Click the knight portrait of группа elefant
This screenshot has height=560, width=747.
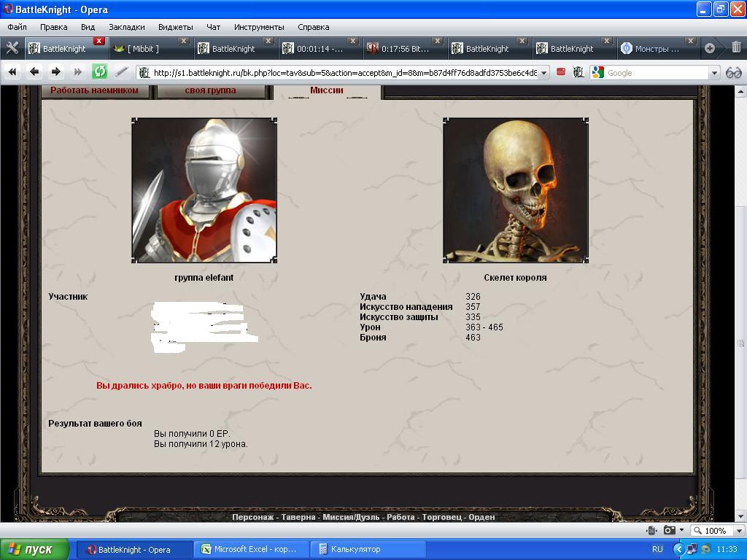pyautogui.click(x=204, y=190)
